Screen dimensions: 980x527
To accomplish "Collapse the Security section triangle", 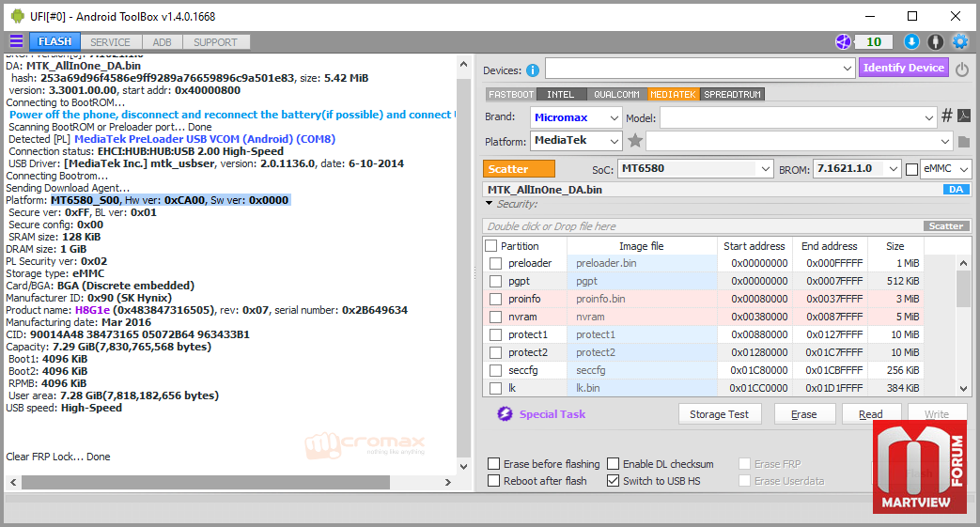I will point(489,204).
